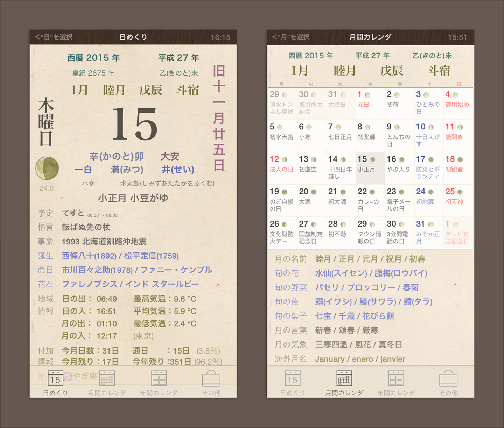Tap 小正月 小豆がゆ heading
The height and width of the screenshot is (428, 504).
point(133,198)
